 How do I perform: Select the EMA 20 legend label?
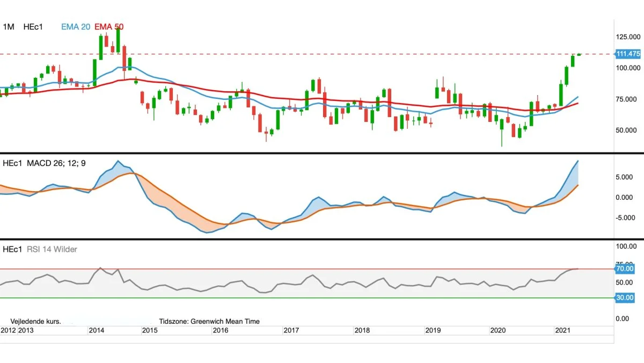click(x=76, y=26)
